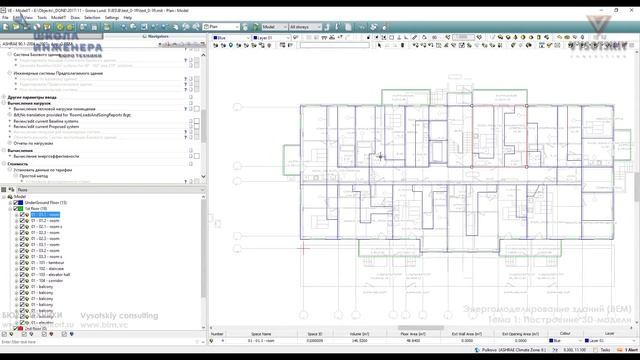
Task: Collapse the 1st floor tree node
Action: pyautogui.click(x=10, y=209)
